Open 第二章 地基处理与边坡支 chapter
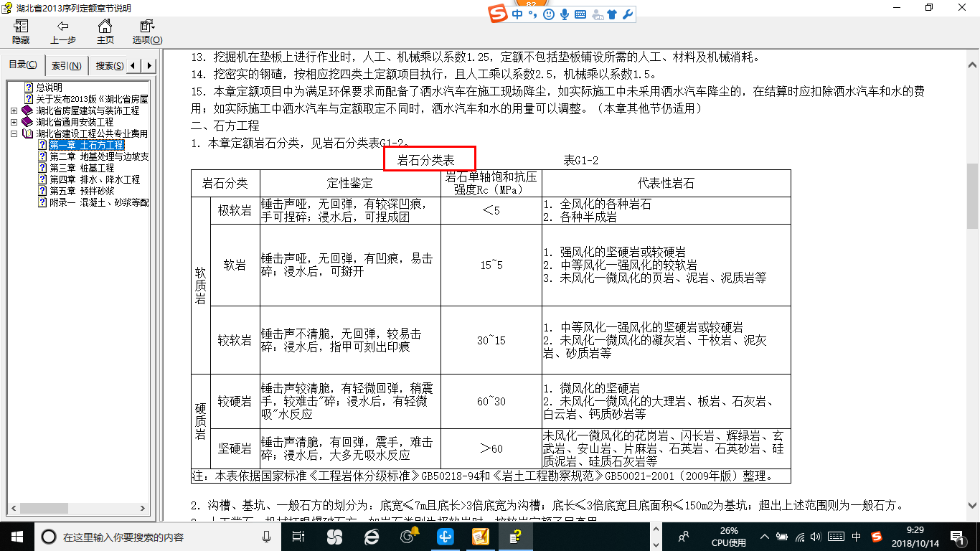Image resolution: width=980 pixels, height=551 pixels. coord(98,156)
